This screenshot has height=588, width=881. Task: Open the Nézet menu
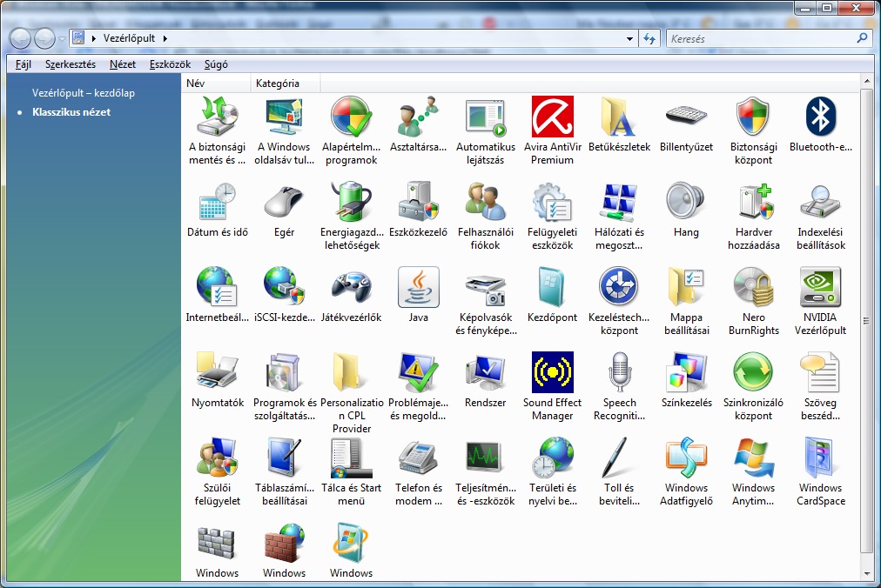123,64
